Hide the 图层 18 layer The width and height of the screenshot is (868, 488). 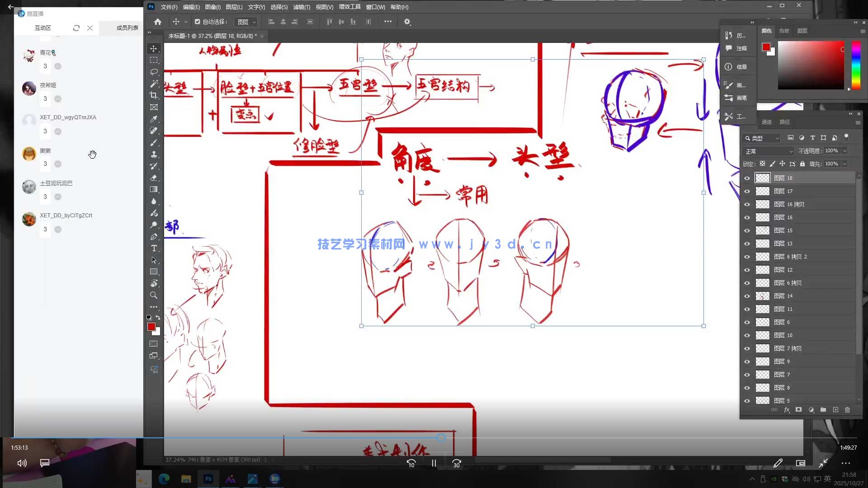[747, 178]
